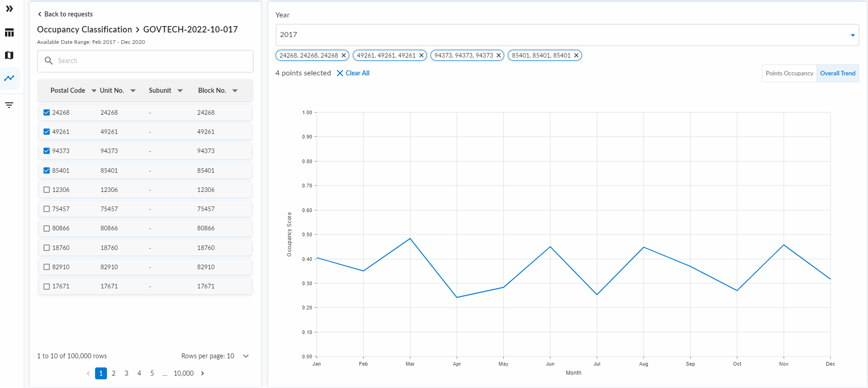Jump to page 10,000
The image size is (868, 388).
[x=184, y=373]
